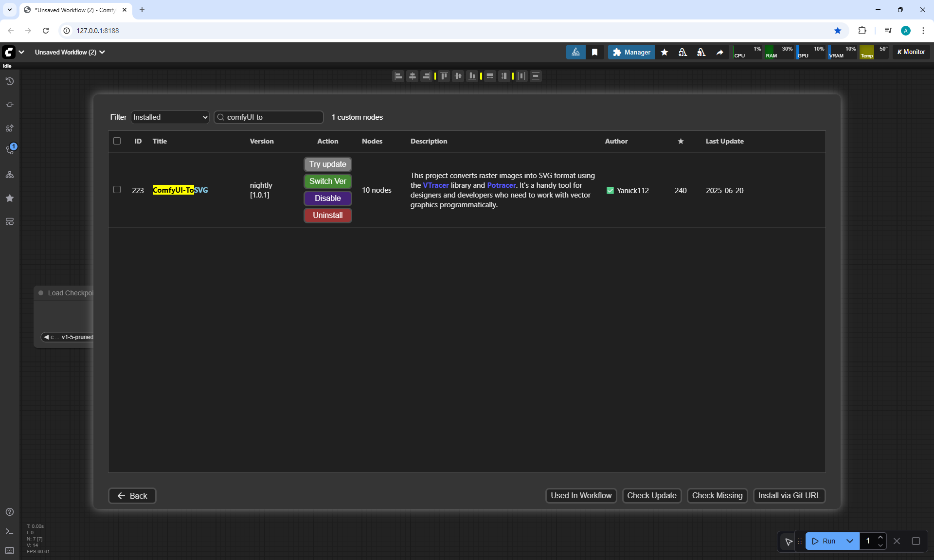Click the custom nodes search field

click(x=272, y=117)
